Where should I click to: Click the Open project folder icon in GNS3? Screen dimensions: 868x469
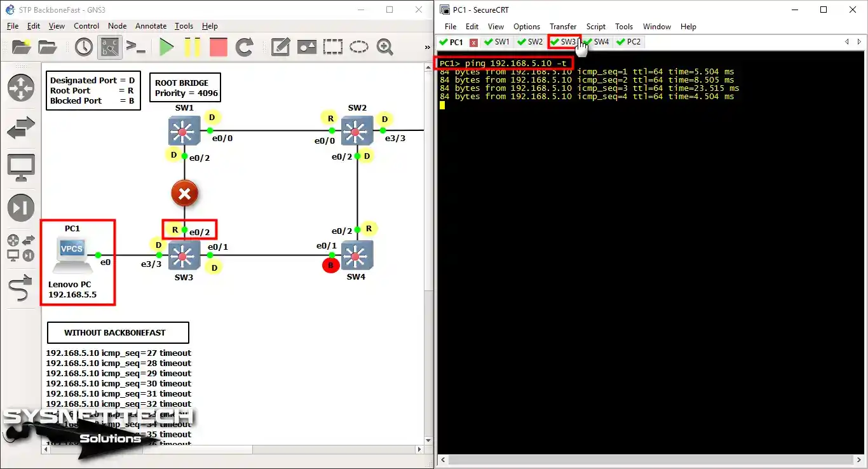(x=48, y=47)
